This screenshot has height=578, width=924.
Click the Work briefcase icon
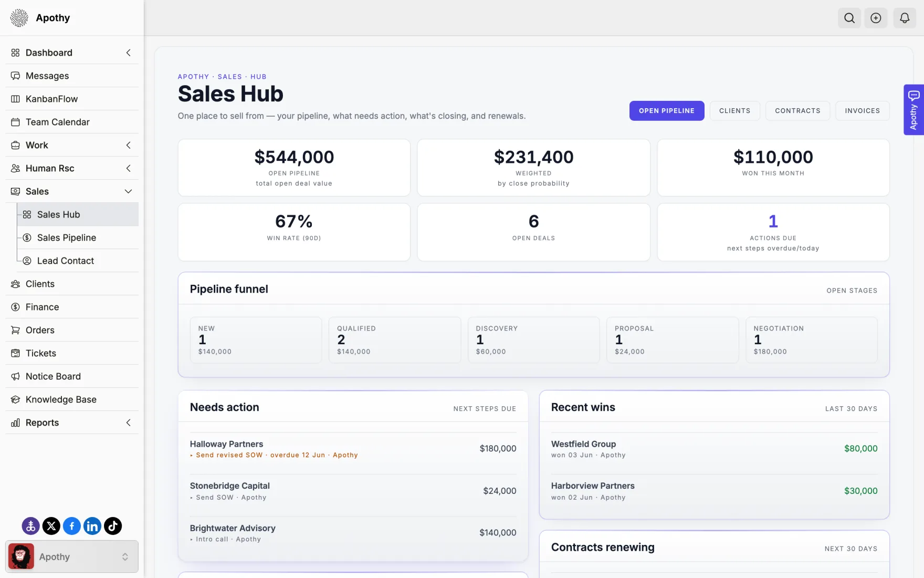pyautogui.click(x=15, y=145)
